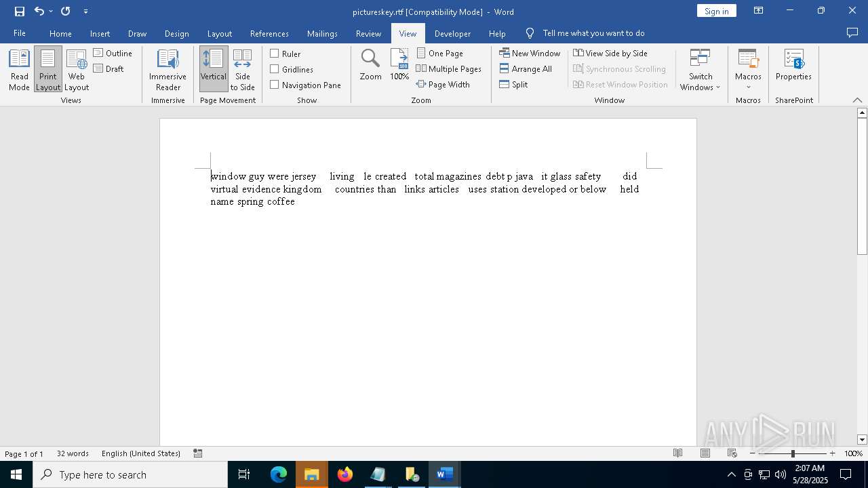This screenshot has width=868, height=488.
Task: Open the Undo history dropdown arrow
Action: [51, 12]
